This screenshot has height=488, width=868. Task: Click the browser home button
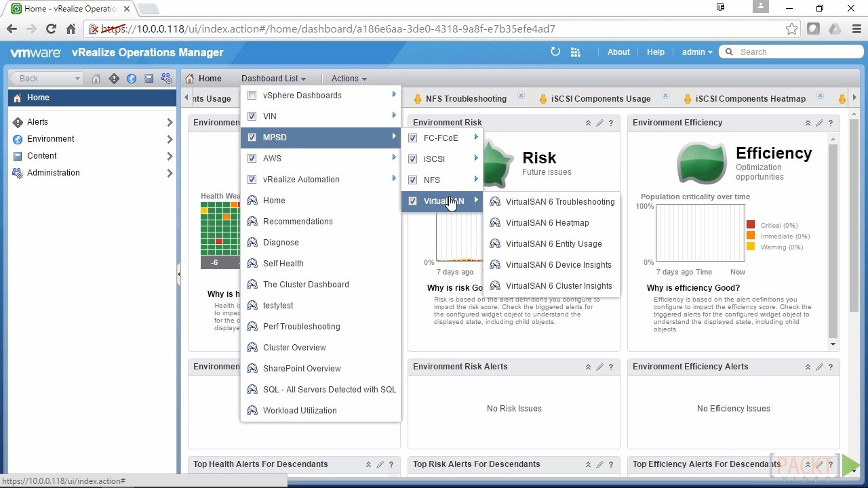[71, 28]
